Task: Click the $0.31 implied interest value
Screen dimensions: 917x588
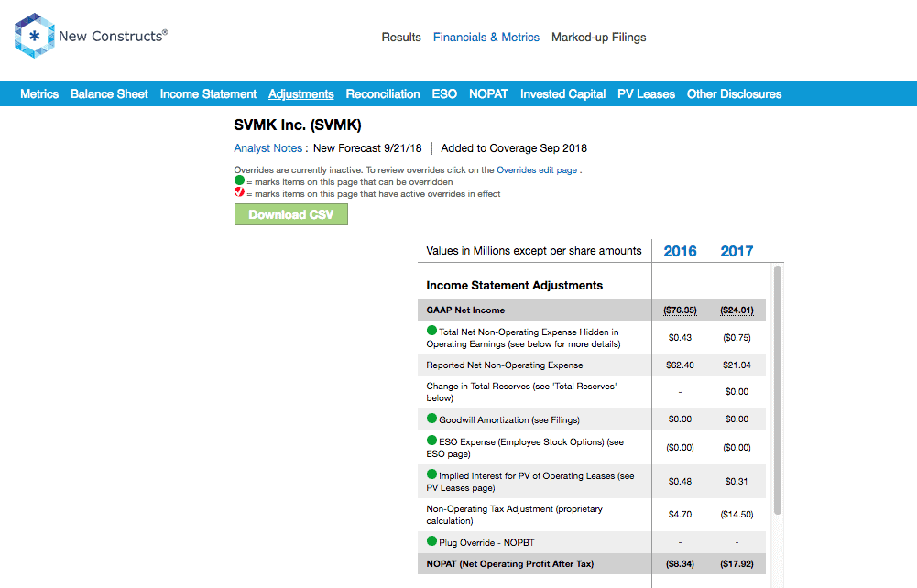Action: pos(737,481)
